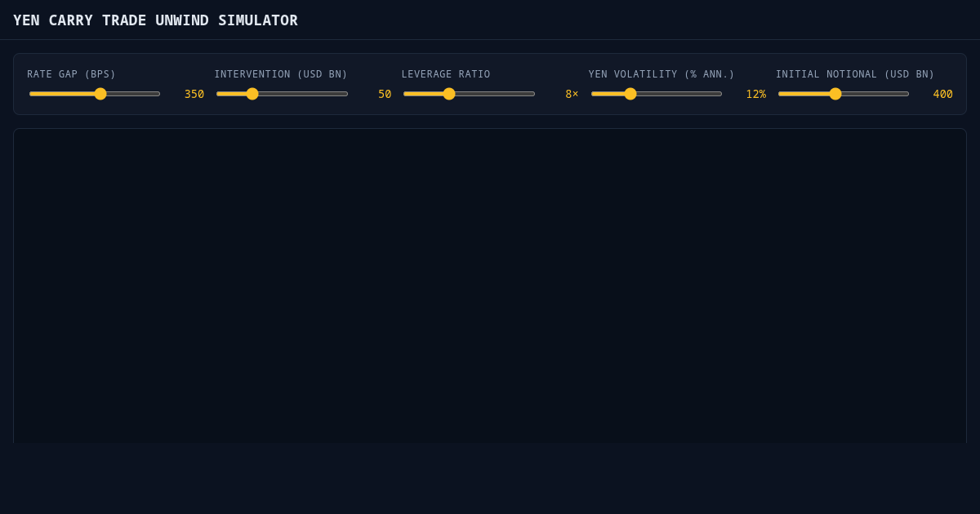Click the LEVERAGE RATIO label

pos(446,74)
